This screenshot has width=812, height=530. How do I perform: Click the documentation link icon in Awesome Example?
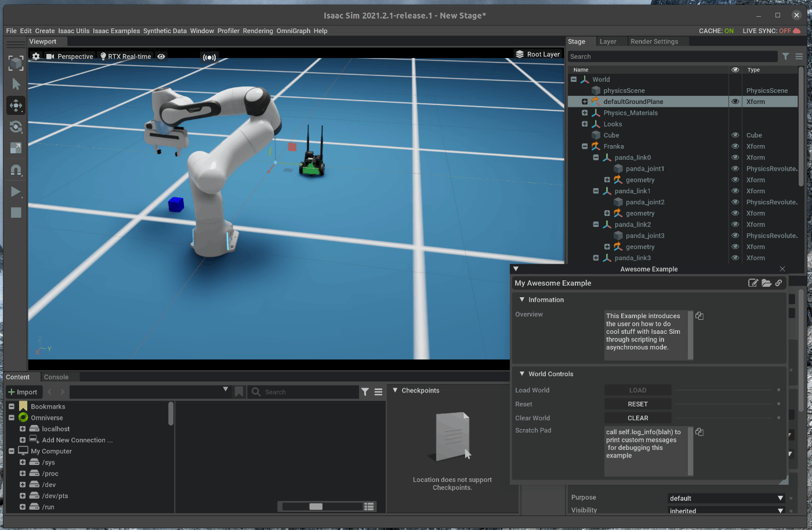pos(778,283)
